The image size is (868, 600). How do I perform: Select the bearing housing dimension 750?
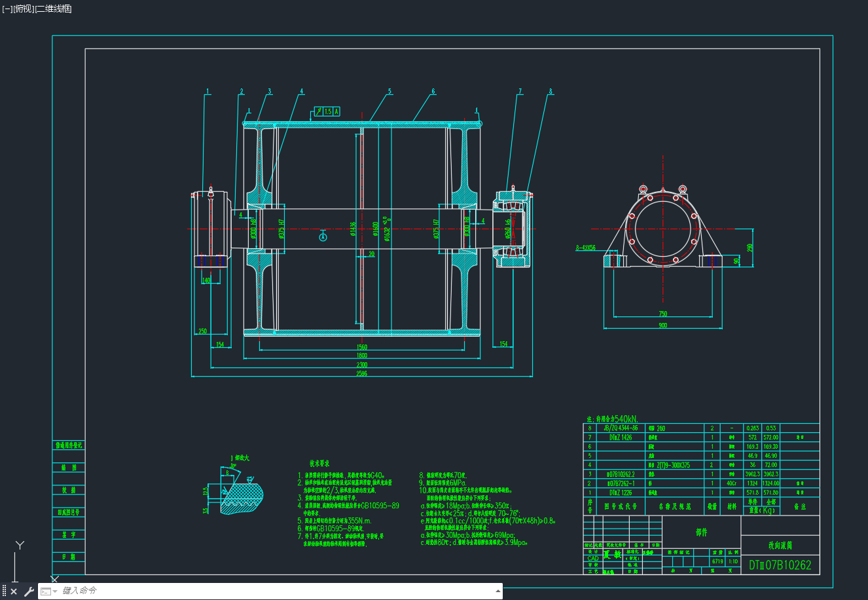[662, 314]
